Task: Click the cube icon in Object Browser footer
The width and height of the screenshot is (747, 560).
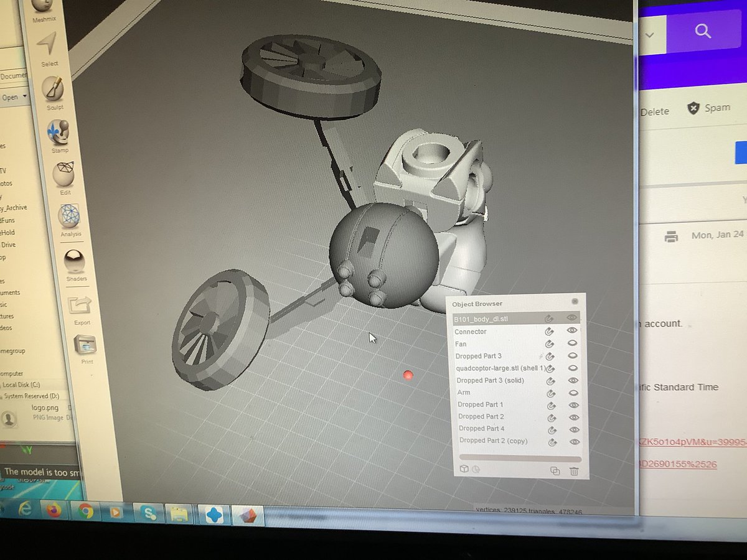Action: 464,469
